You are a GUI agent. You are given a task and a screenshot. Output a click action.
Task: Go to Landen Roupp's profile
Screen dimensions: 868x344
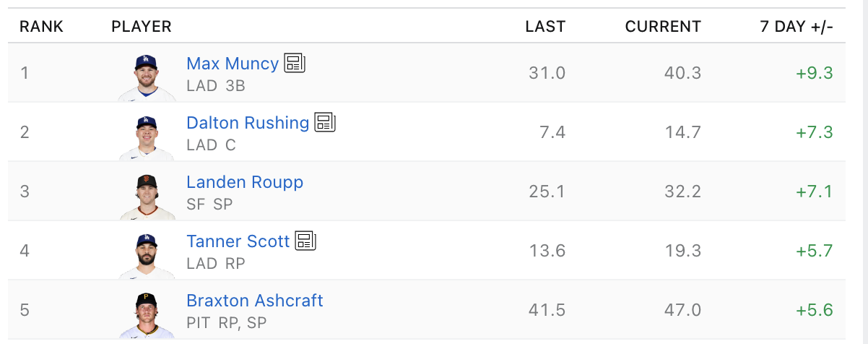(244, 182)
